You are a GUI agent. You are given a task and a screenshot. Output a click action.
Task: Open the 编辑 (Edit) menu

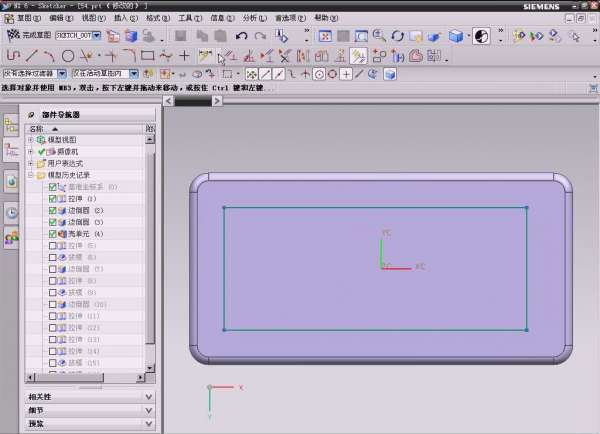click(61, 18)
